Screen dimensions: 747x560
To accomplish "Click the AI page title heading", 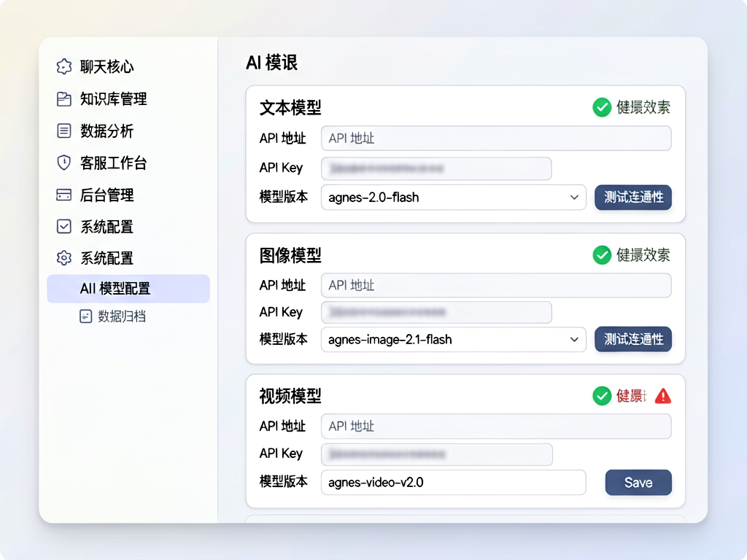I will click(271, 63).
